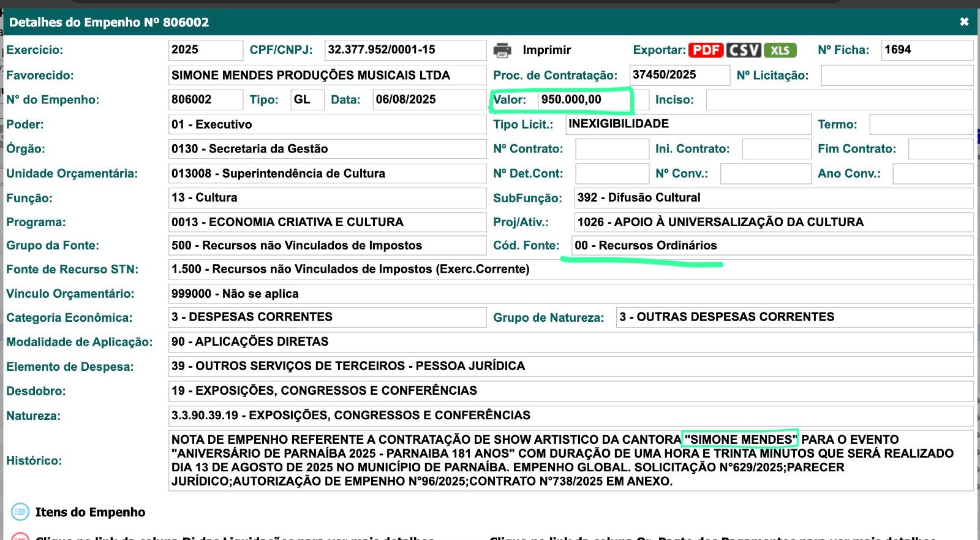Click the Exportar label
The width and height of the screenshot is (980, 540).
coord(659,50)
